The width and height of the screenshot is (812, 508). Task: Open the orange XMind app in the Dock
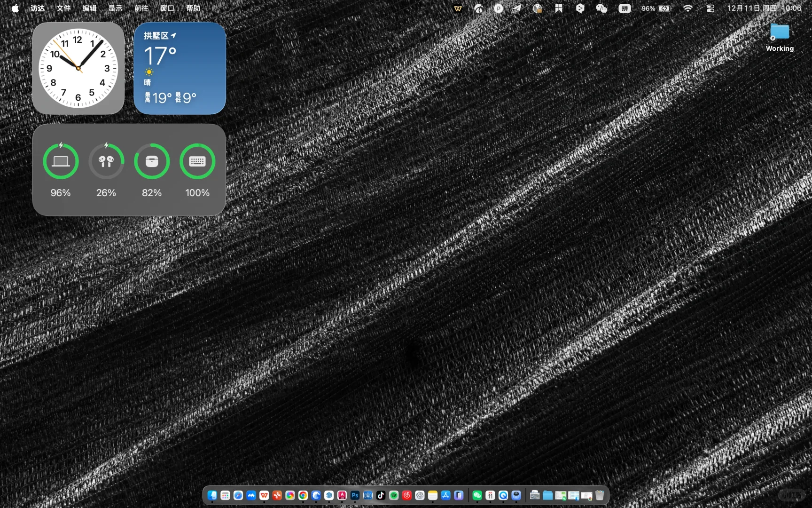tap(277, 495)
